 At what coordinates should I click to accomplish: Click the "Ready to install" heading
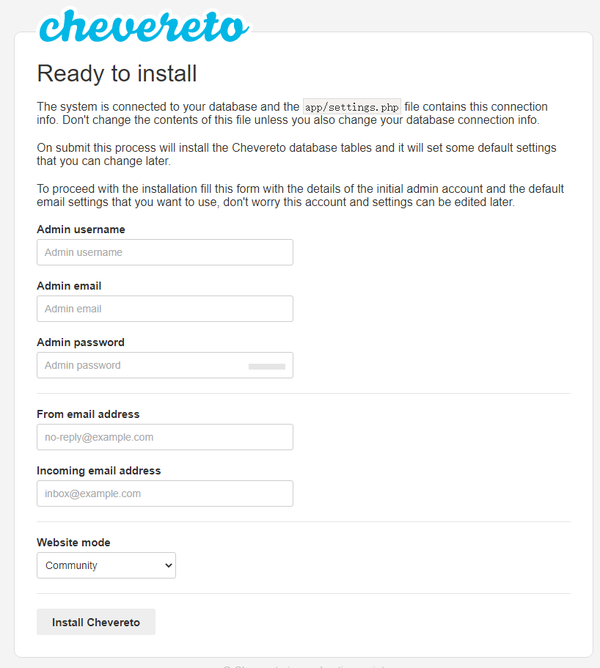point(117,73)
